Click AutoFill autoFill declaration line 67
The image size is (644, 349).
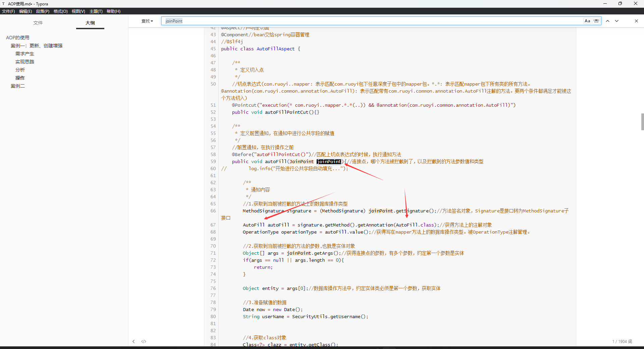click(266, 225)
